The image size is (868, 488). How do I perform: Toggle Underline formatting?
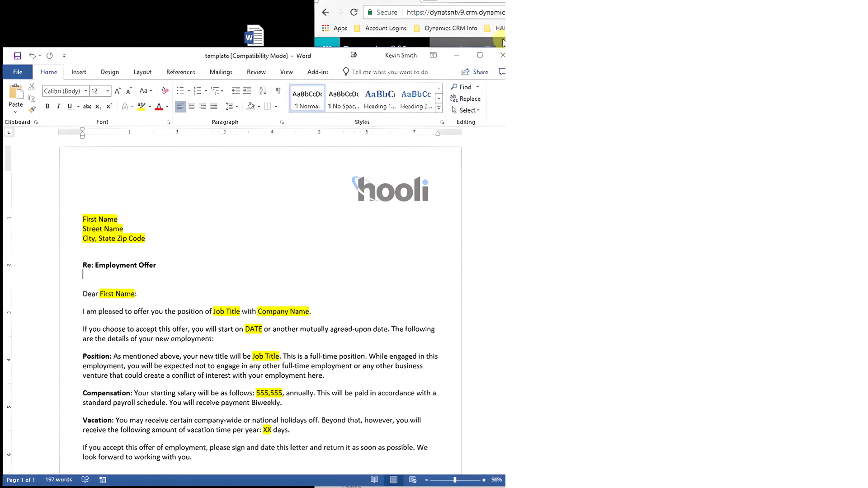tap(70, 106)
